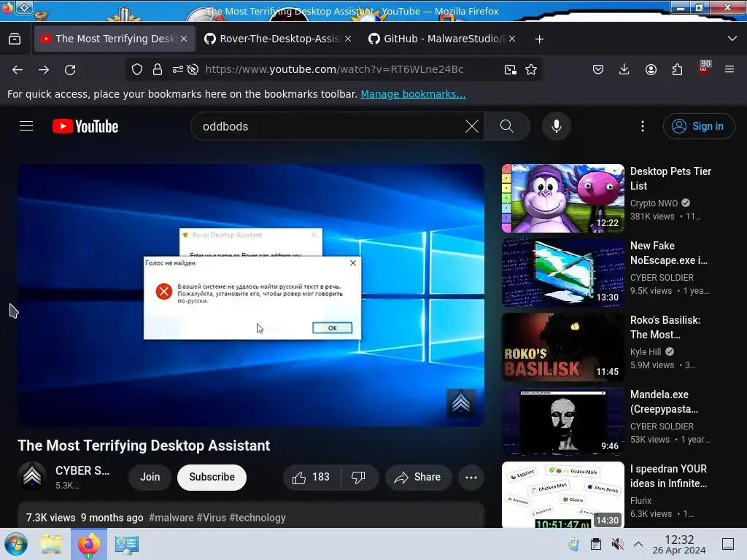
Task: Open the clock showing 12:32
Action: pos(679,544)
